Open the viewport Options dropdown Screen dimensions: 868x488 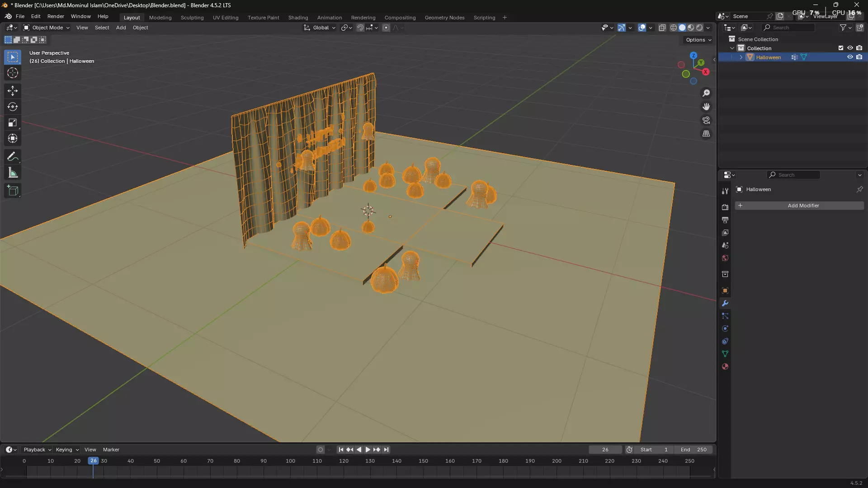pyautogui.click(x=698, y=40)
